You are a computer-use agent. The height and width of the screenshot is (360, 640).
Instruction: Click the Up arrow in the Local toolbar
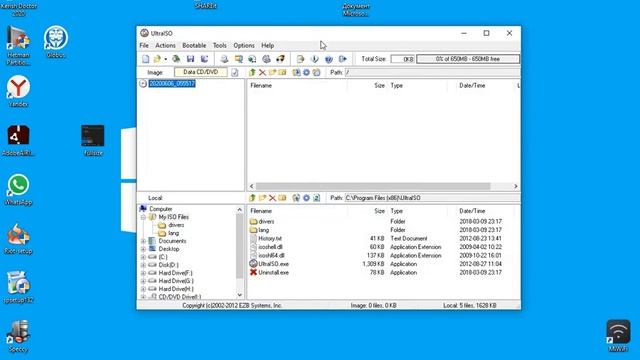252,198
